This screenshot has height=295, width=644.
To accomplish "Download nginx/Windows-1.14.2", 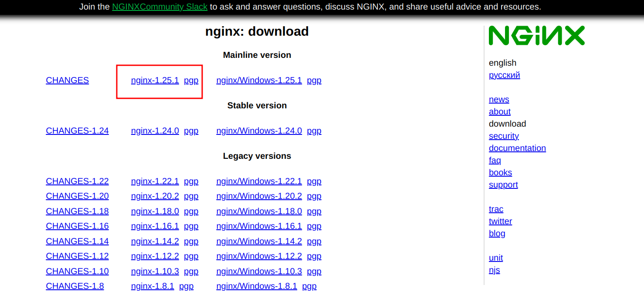I will pyautogui.click(x=259, y=241).
